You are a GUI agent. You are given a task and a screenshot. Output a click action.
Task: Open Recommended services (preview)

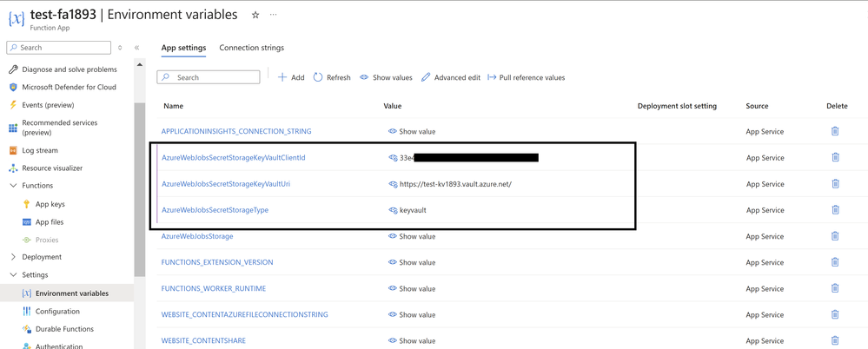60,128
